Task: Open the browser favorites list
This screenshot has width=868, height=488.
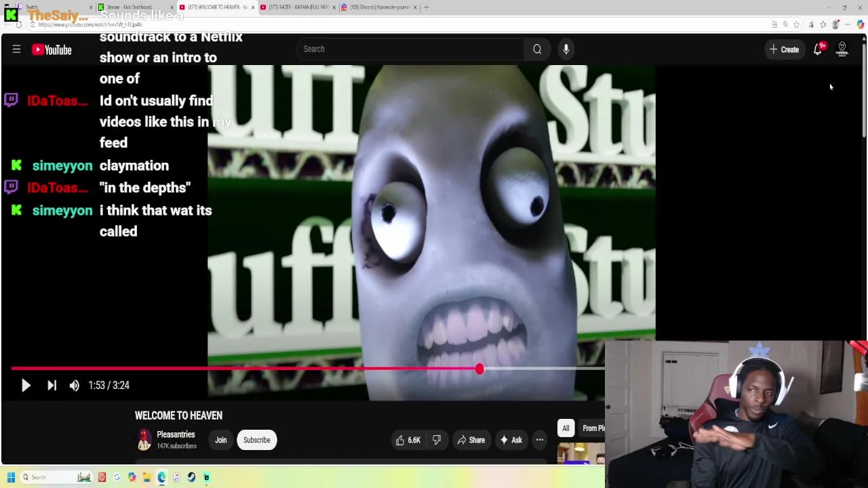Action: 823,24
